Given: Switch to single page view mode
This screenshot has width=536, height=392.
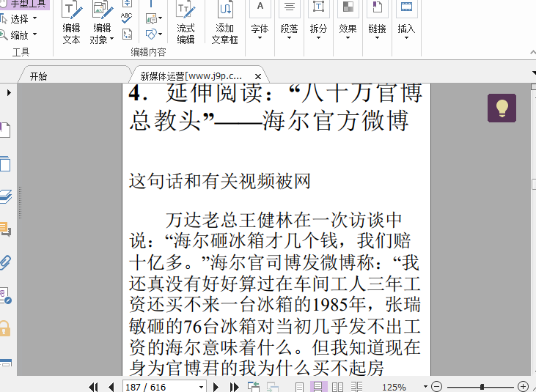Looking at the screenshot, I should [x=299, y=387].
